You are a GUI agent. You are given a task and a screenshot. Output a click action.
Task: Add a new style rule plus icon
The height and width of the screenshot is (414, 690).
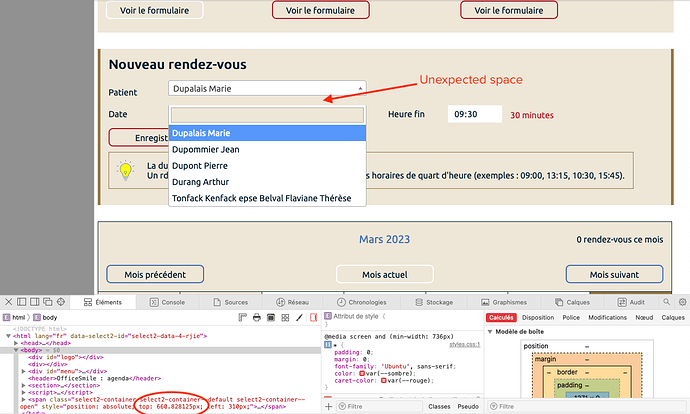(328, 407)
